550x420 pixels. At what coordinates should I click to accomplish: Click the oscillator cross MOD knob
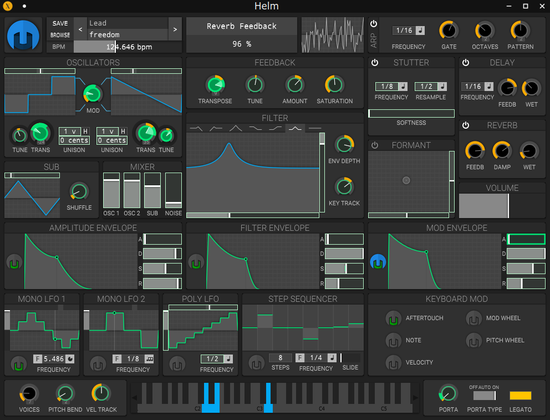[93, 94]
